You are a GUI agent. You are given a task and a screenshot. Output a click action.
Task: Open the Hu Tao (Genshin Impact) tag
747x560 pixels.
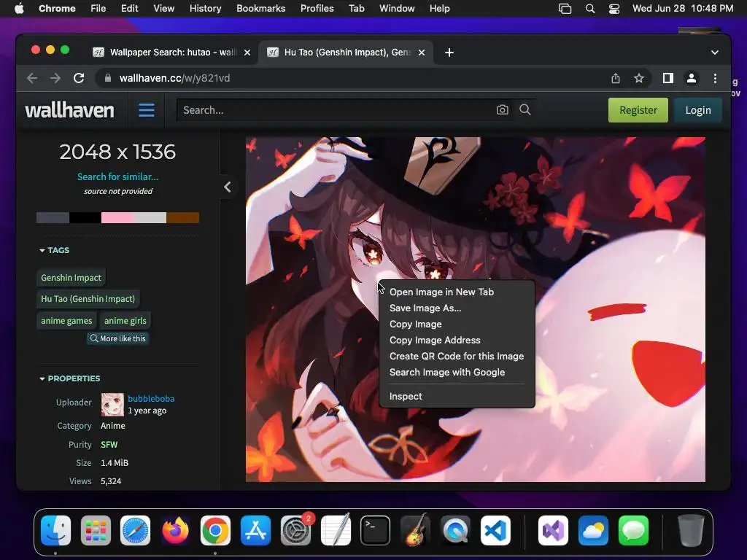click(x=88, y=299)
